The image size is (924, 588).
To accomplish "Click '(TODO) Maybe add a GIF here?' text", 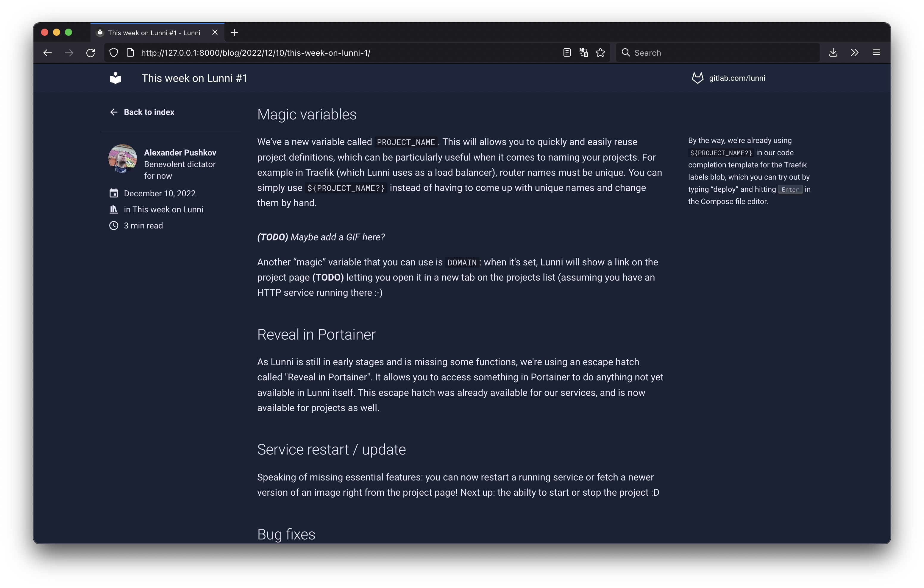I will pos(321,237).
